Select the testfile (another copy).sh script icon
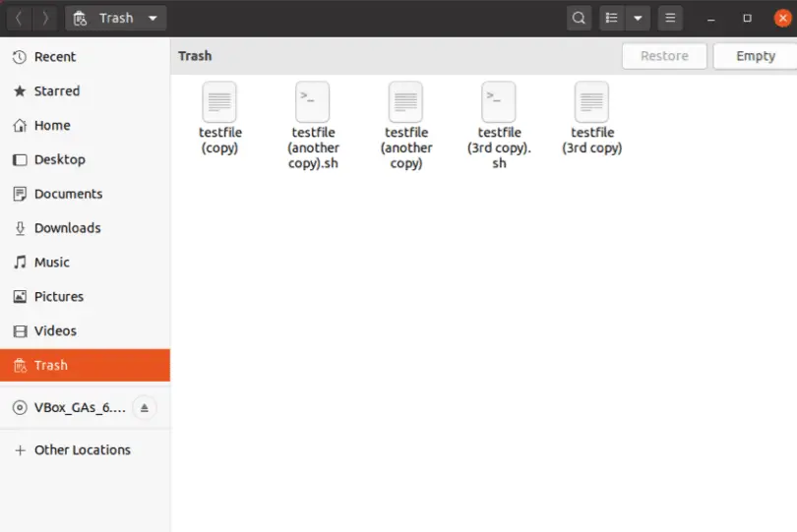The width and height of the screenshot is (797, 532). pos(313,102)
